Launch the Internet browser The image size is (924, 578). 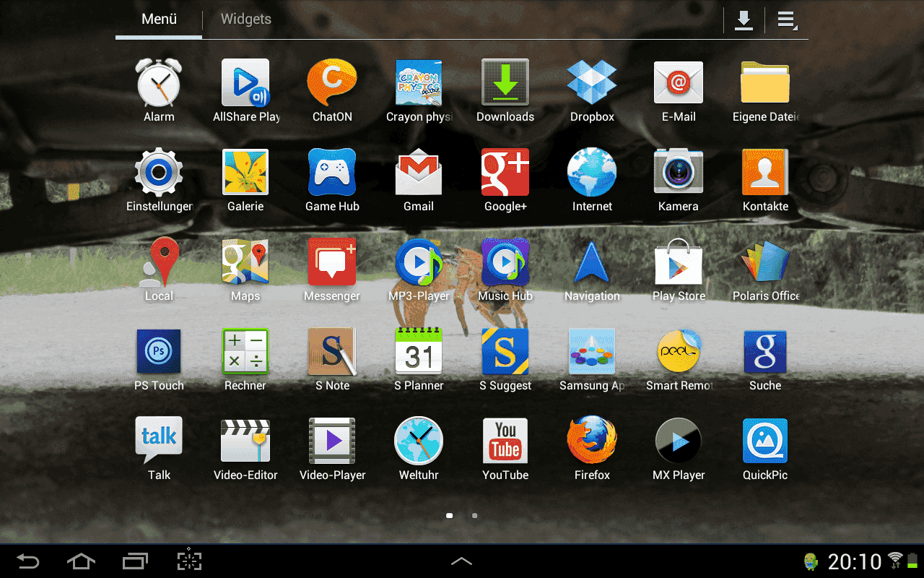(x=592, y=181)
